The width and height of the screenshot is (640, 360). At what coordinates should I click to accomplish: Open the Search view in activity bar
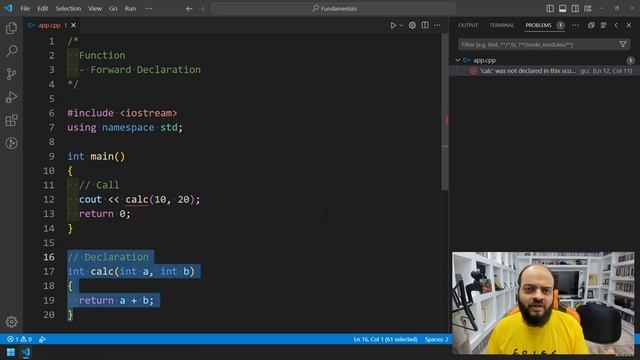11,51
